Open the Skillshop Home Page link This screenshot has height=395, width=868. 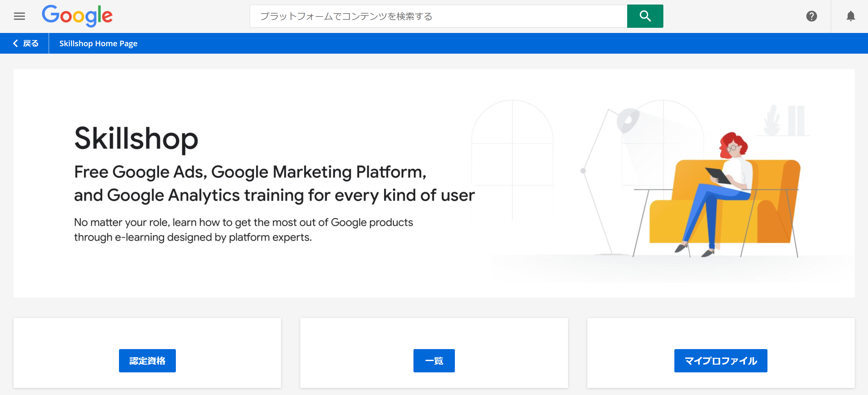pos(98,43)
